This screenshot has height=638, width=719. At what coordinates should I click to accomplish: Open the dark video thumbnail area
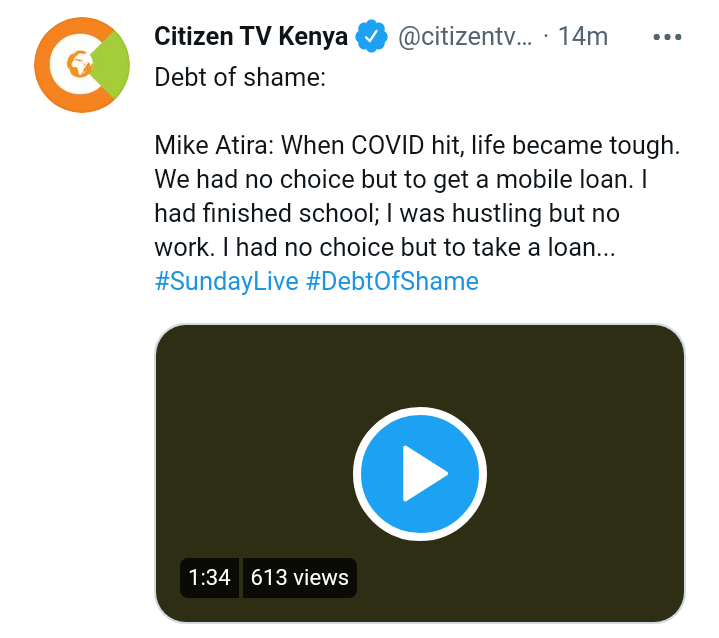(x=420, y=473)
